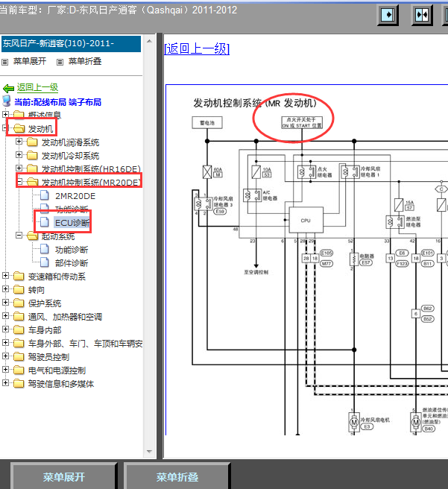Image resolution: width=448 pixels, height=489 pixels.
Task: Select the 车身内部 tree item
Action: pyautogui.click(x=45, y=330)
